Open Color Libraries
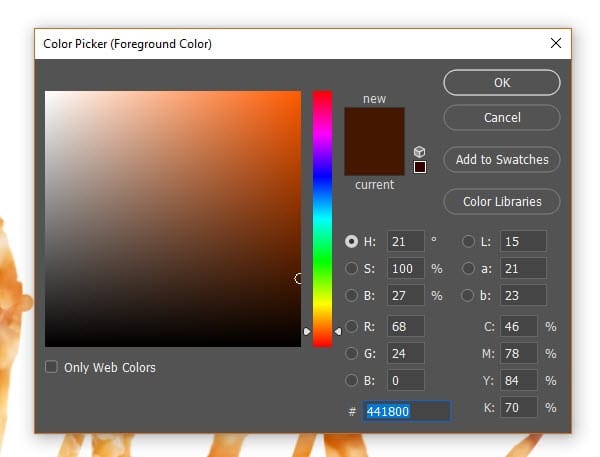 pyautogui.click(x=501, y=201)
